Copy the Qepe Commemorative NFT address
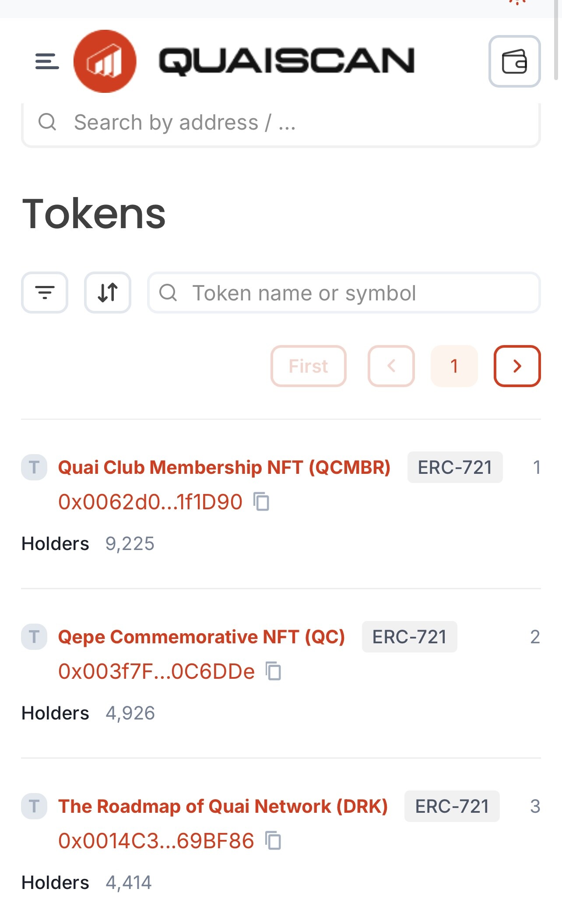562x924 pixels. (x=274, y=671)
